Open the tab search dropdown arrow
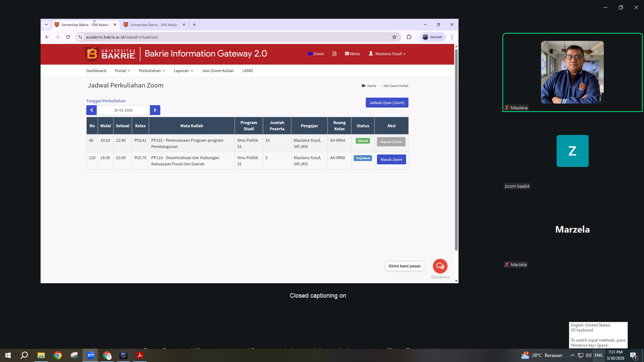 (x=46, y=25)
